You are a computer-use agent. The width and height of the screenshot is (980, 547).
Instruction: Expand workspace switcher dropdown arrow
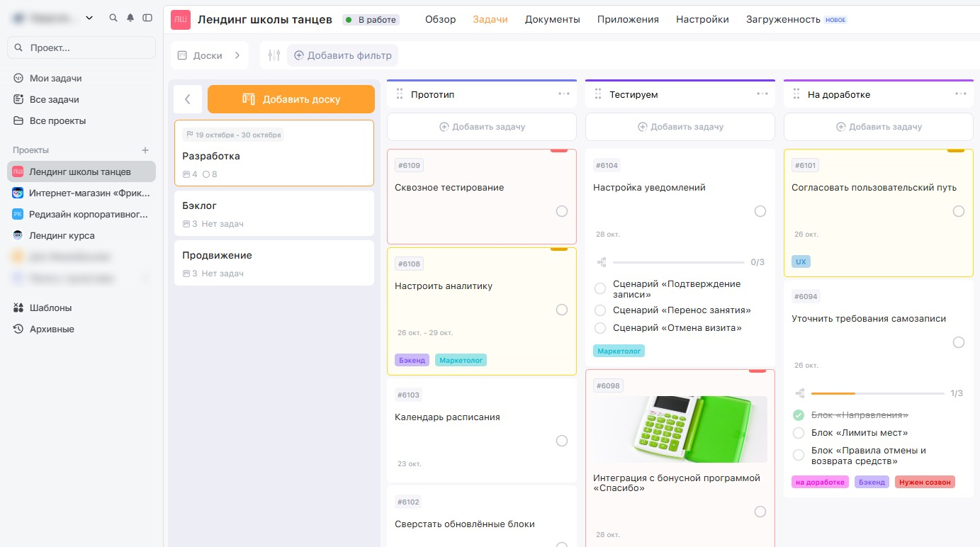pyautogui.click(x=89, y=18)
